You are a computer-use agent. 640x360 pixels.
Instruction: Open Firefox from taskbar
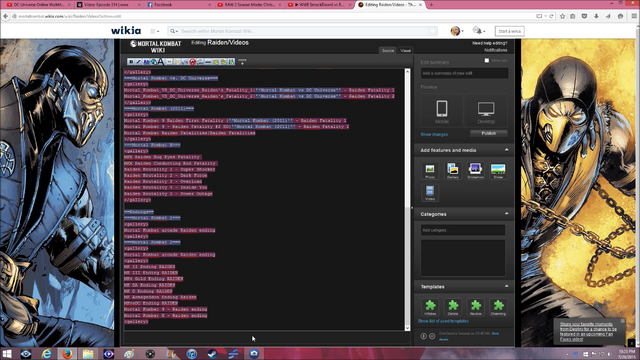tap(67, 354)
